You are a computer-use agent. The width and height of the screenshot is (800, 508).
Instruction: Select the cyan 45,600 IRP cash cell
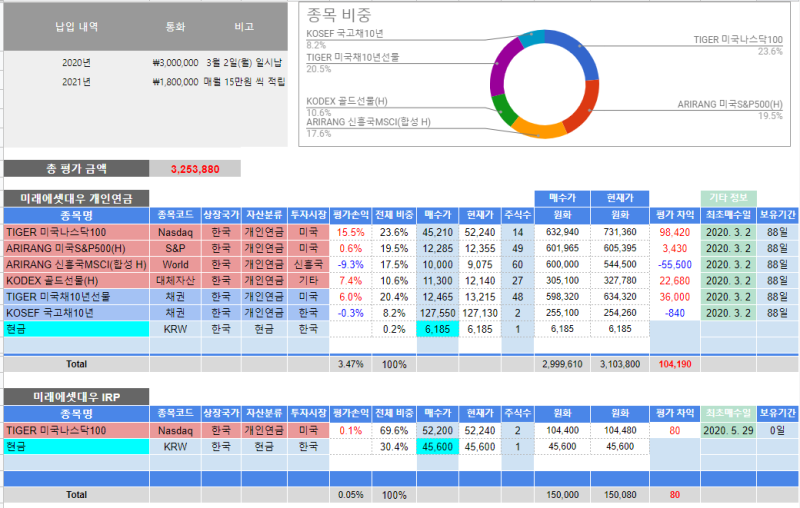pyautogui.click(x=438, y=447)
